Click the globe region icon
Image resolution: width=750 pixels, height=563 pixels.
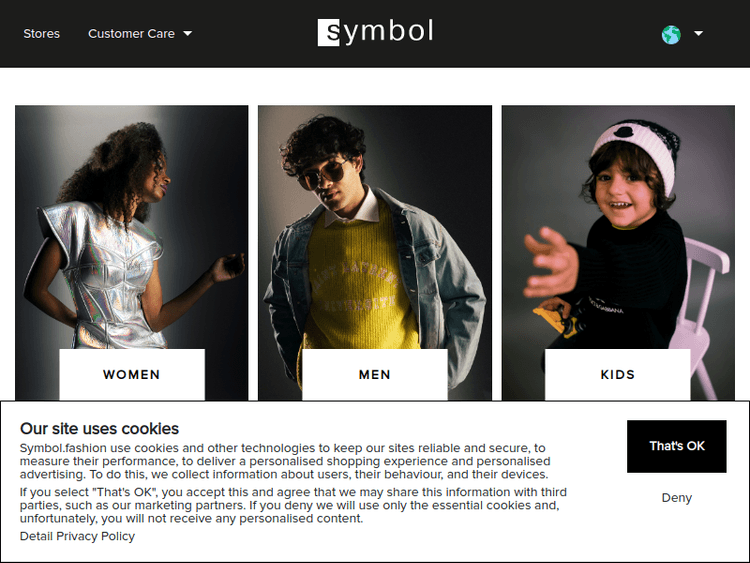(x=671, y=34)
